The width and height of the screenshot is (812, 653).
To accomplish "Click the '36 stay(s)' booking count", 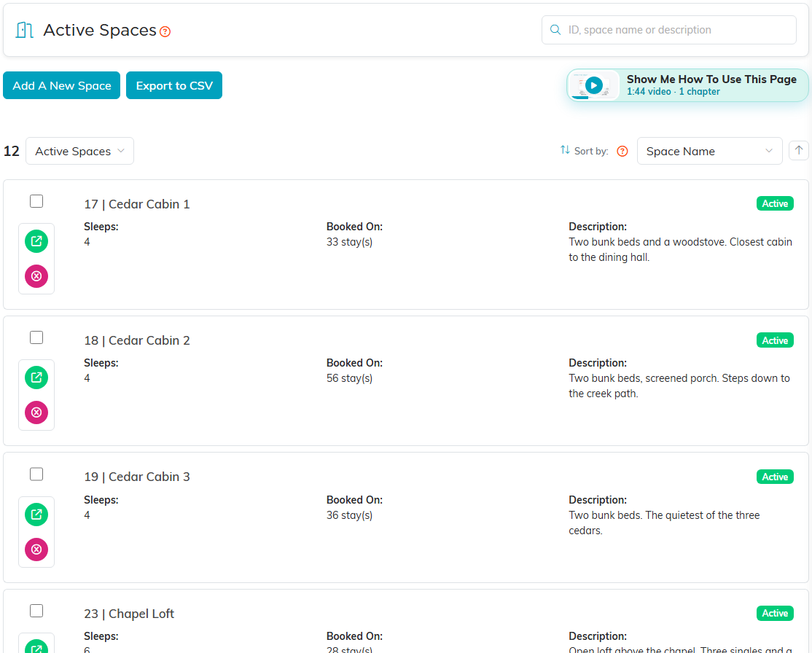I will click(350, 515).
